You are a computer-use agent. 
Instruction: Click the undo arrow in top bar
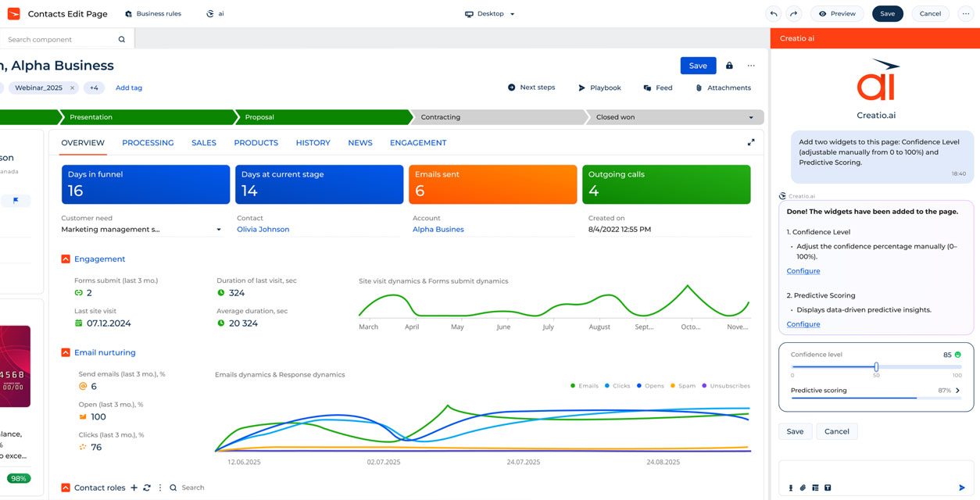click(x=773, y=13)
